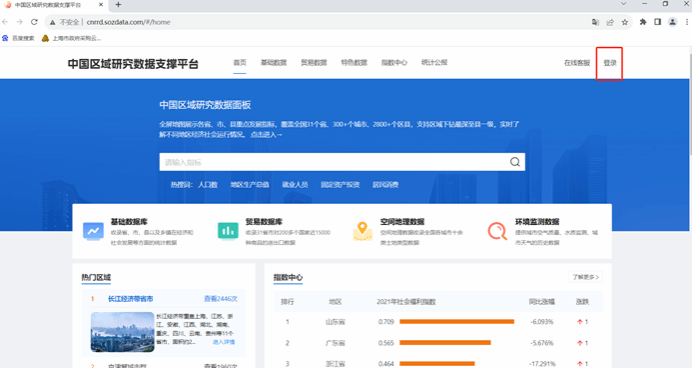The width and height of the screenshot is (692, 368).
Task: Select the 人口数 hot search keyword
Action: 208,184
